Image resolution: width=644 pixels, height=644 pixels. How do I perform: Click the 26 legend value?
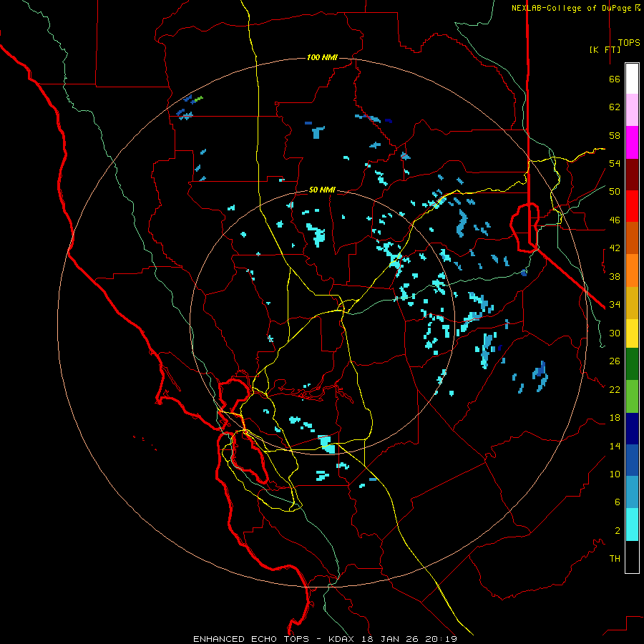coord(615,361)
